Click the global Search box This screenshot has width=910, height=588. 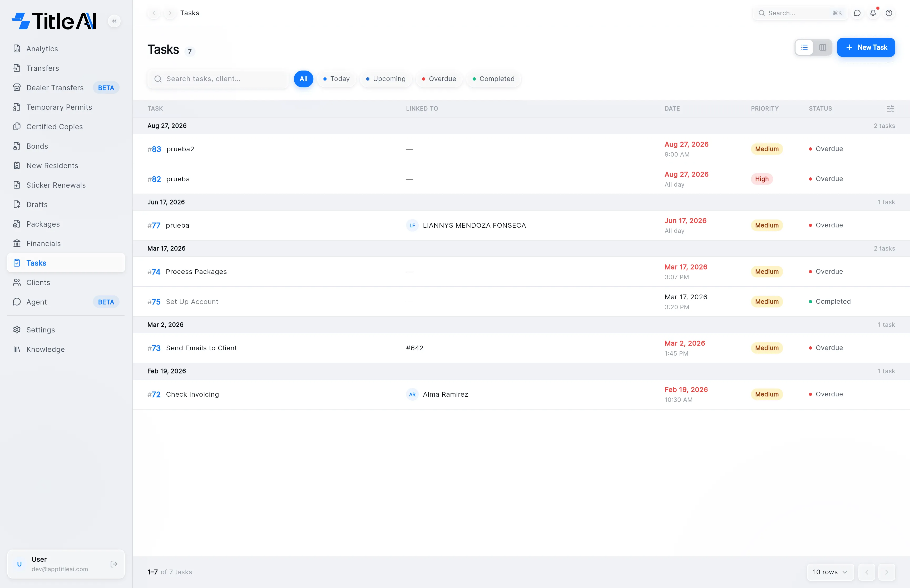coord(800,13)
